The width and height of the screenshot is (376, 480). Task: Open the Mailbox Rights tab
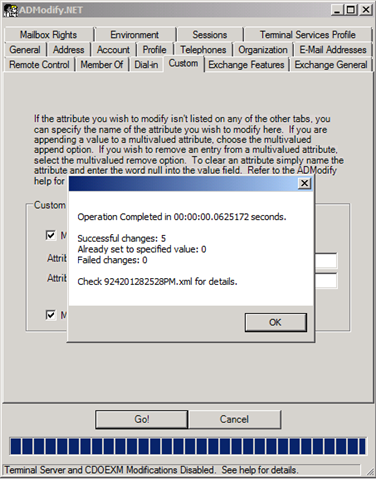pos(49,35)
